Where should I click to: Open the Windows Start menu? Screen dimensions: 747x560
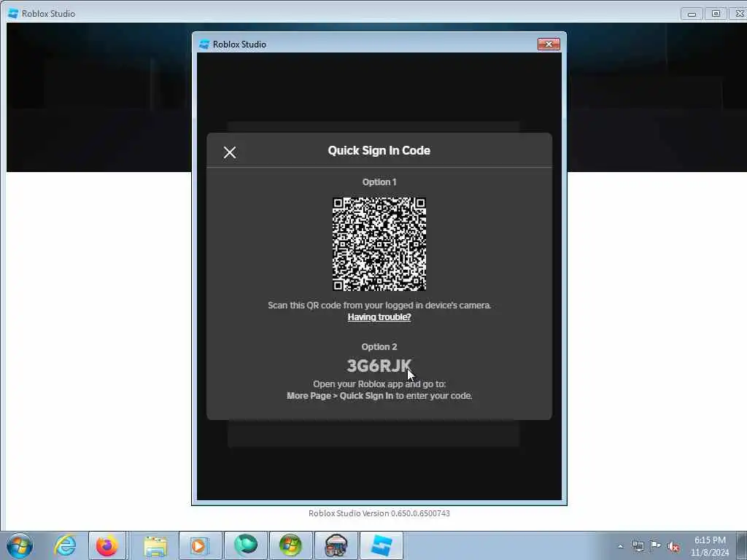(20, 545)
